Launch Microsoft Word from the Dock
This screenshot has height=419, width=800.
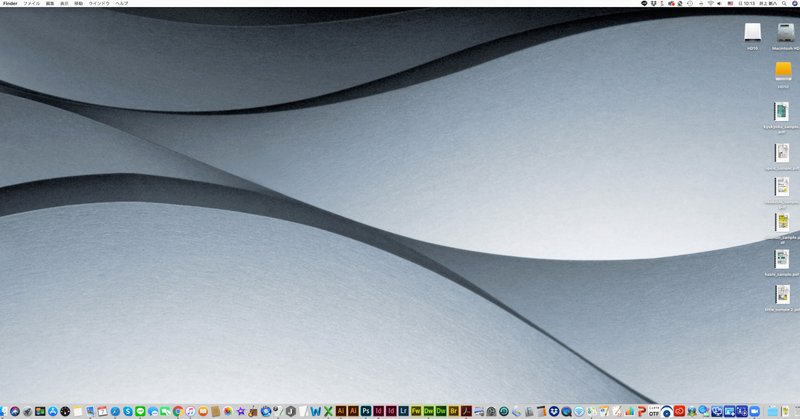tap(315, 411)
